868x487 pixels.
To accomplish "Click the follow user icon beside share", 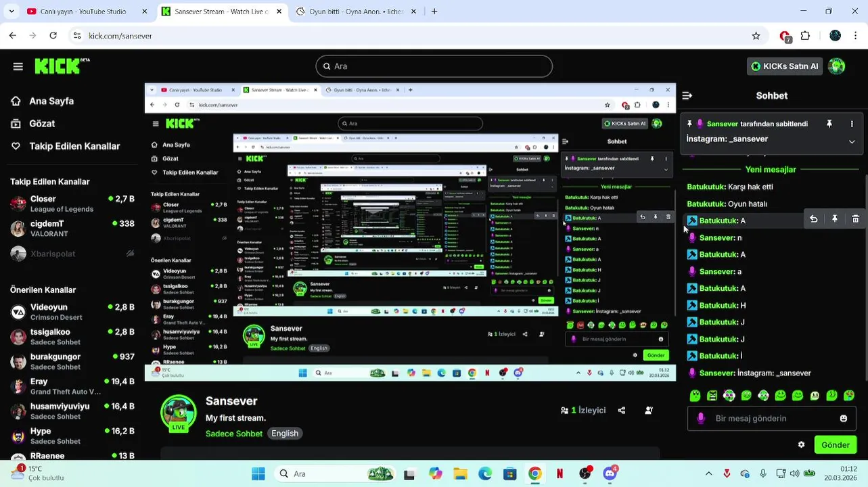I will [649, 411].
